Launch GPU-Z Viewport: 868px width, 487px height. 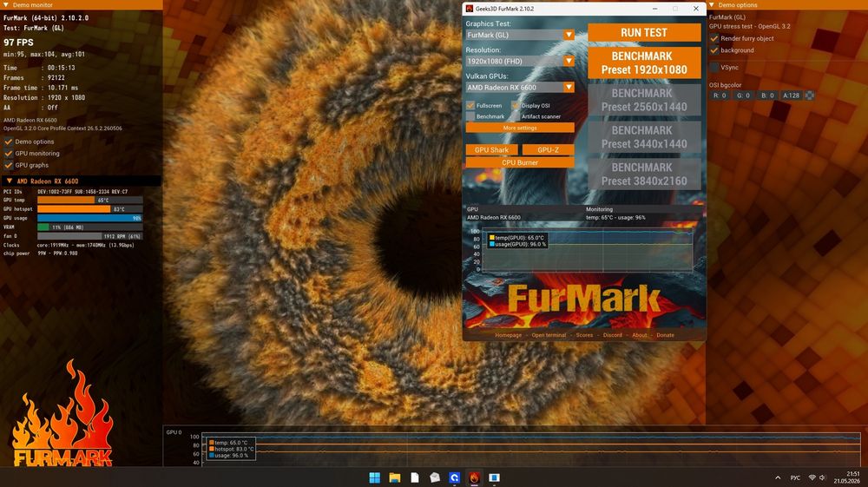(548, 149)
